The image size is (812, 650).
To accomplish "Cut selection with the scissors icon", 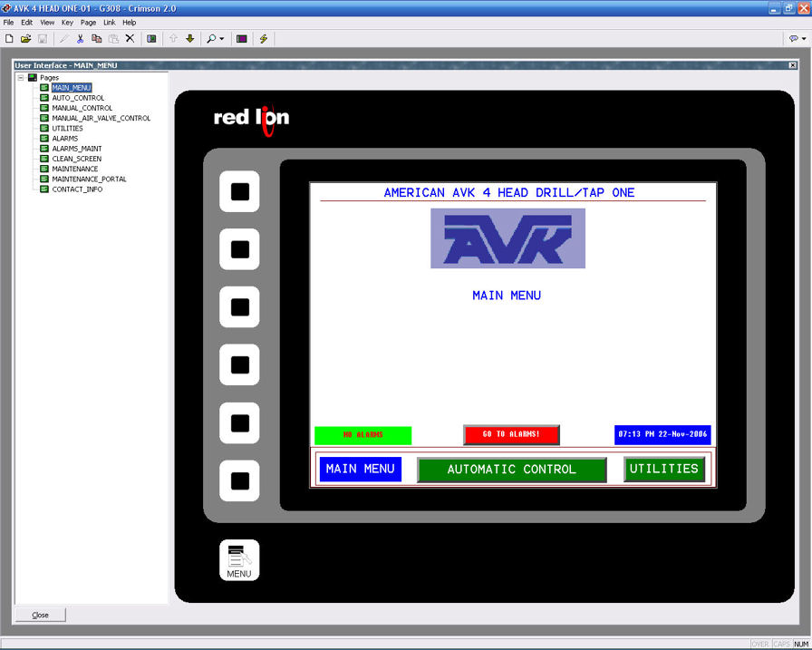I will tap(80, 39).
